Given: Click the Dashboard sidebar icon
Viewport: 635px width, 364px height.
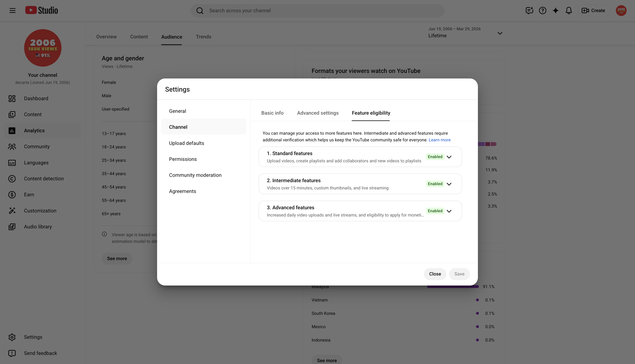Looking at the screenshot, I should tap(12, 99).
